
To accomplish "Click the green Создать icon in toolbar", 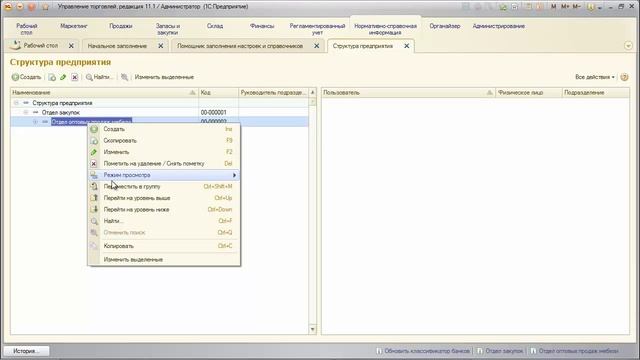I will pos(16,77).
